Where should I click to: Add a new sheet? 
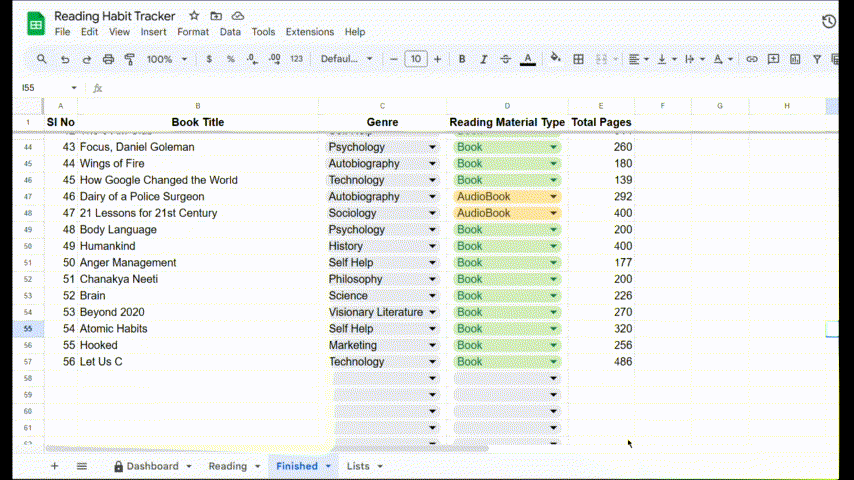click(x=54, y=466)
